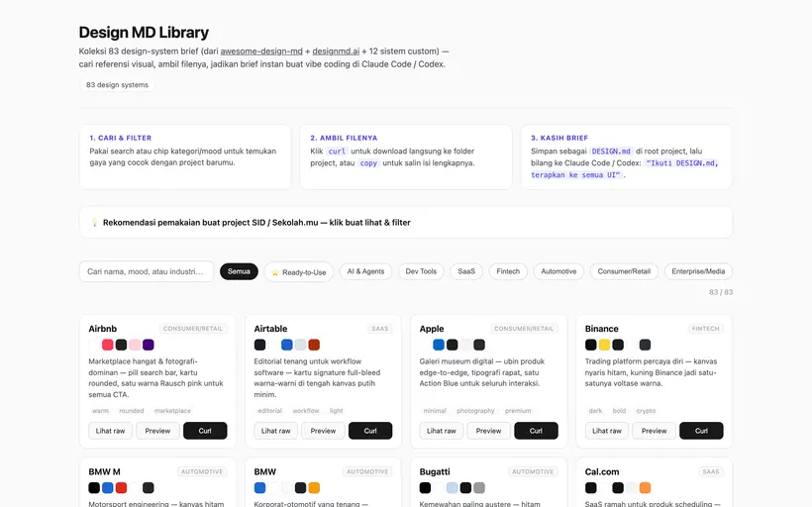Click Cal.com's orange color swatch
812x507 pixels.
point(645,487)
